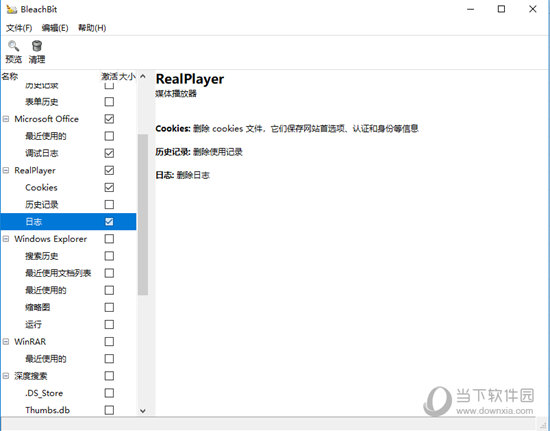Click the Clean trash can icon
This screenshot has height=431, width=550.
(x=37, y=46)
